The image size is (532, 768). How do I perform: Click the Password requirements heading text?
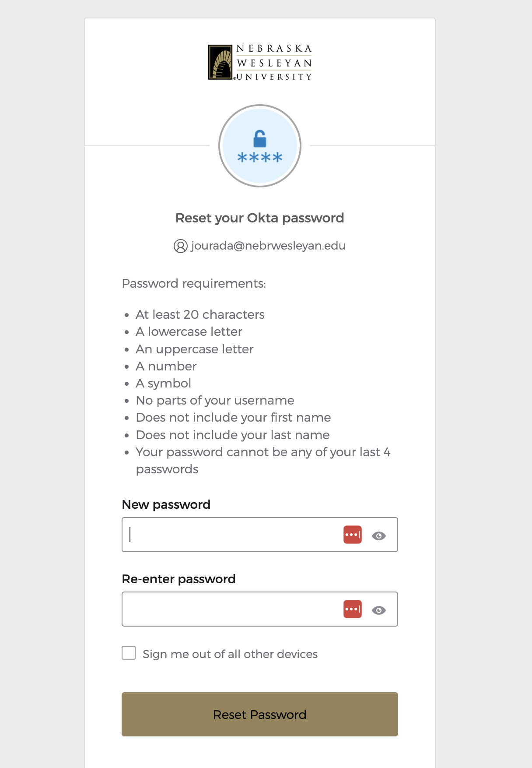pyautogui.click(x=194, y=284)
